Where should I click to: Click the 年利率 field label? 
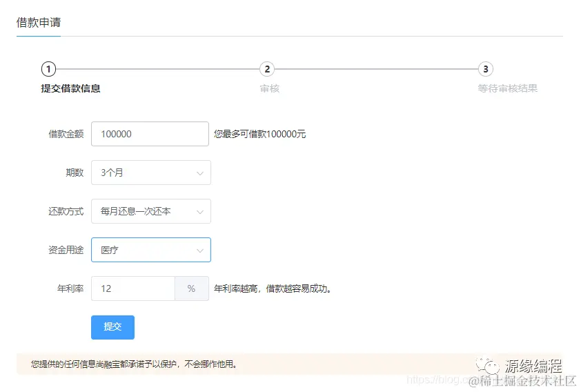(70, 288)
